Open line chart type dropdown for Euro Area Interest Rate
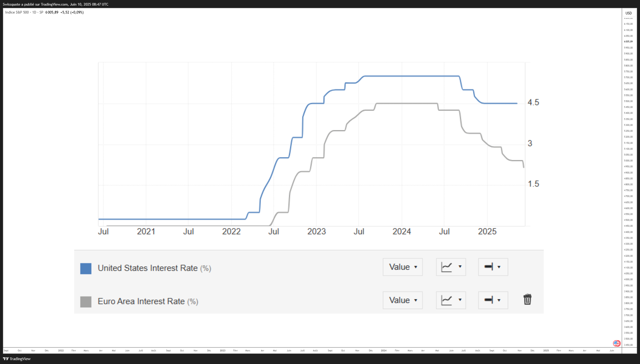The height and width of the screenshot is (364, 640). 451,300
